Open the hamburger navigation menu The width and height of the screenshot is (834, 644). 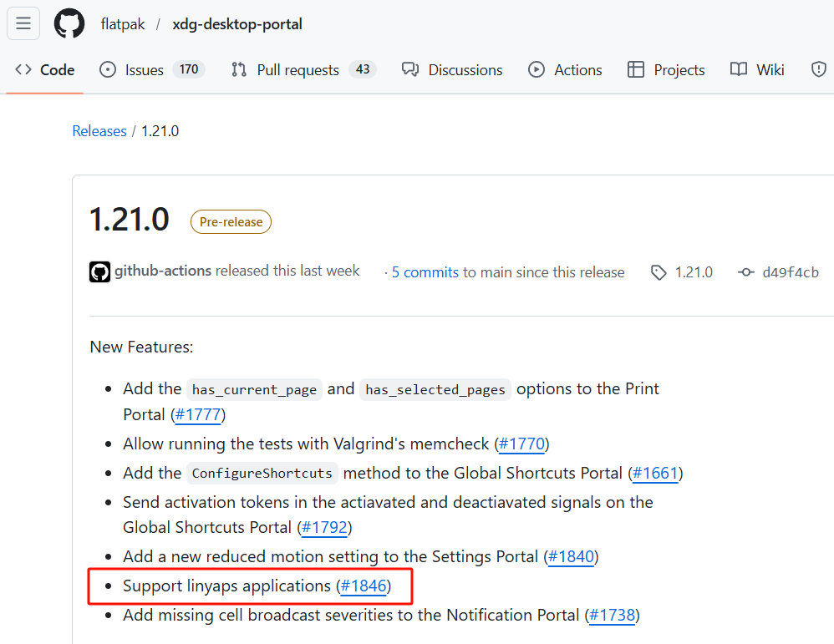[x=23, y=23]
